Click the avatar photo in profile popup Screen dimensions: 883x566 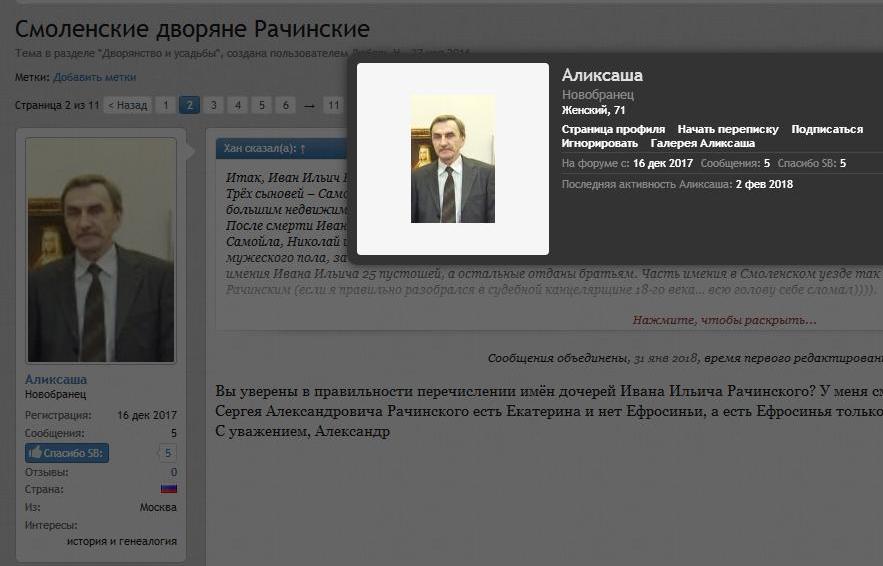pyautogui.click(x=453, y=159)
